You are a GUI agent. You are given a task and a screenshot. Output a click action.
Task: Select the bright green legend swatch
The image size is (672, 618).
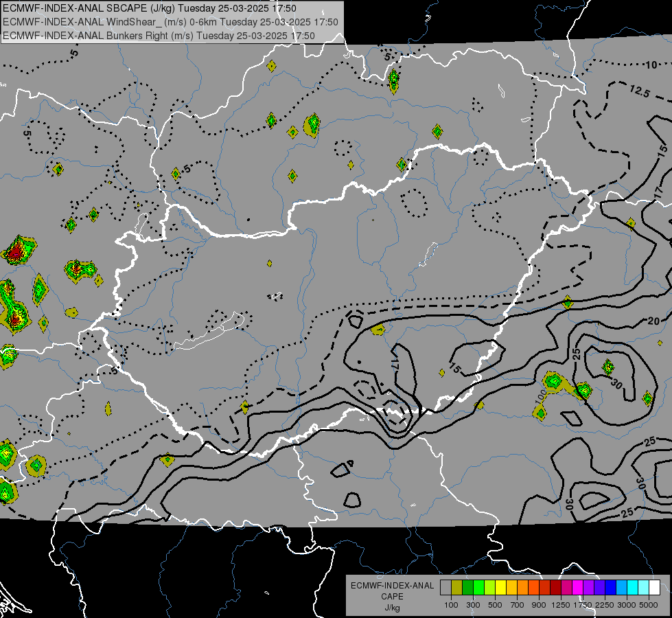tap(478, 588)
